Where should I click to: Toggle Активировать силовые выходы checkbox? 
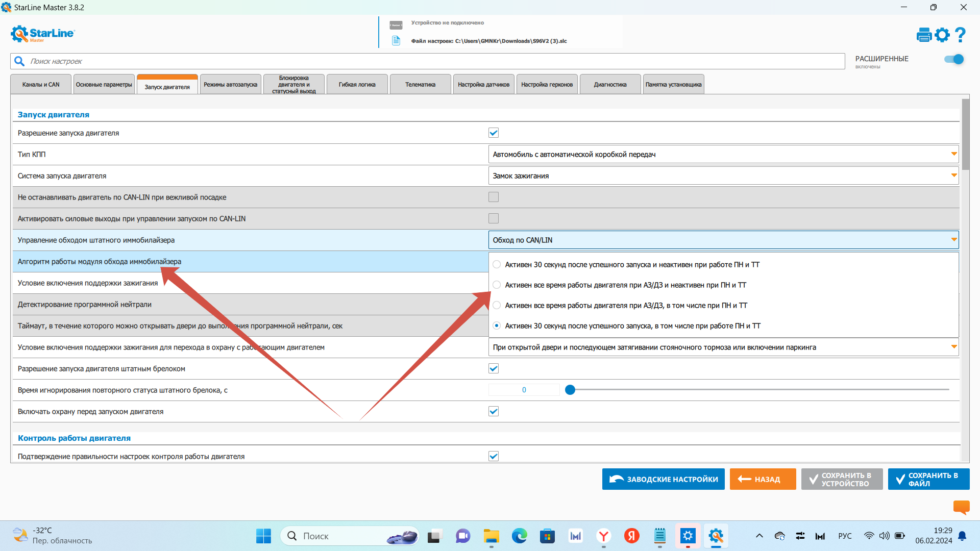pyautogui.click(x=494, y=218)
